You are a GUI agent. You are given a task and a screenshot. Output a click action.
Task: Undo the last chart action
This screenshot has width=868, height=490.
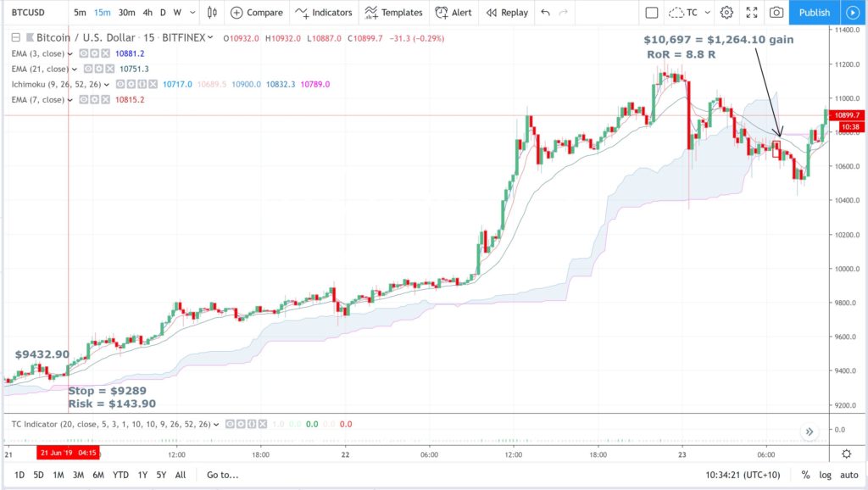coord(545,12)
